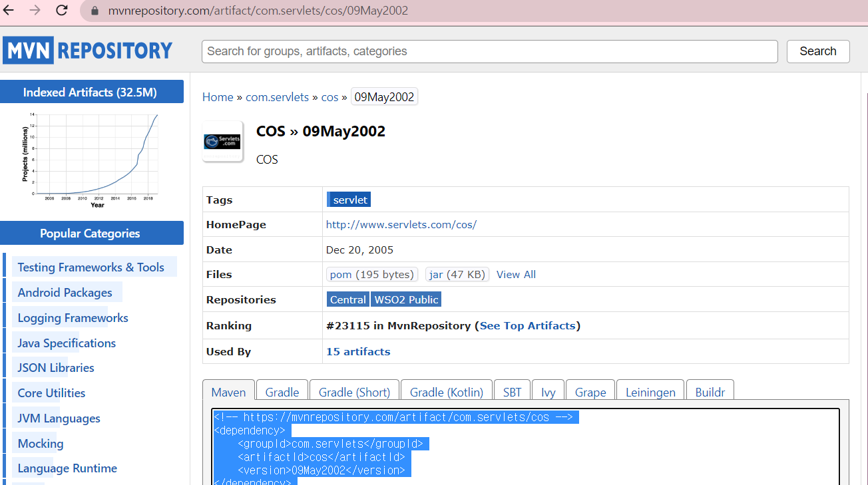The width and height of the screenshot is (868, 485).
Task: Click the Dec 20, 2005 date value
Action: (x=359, y=250)
